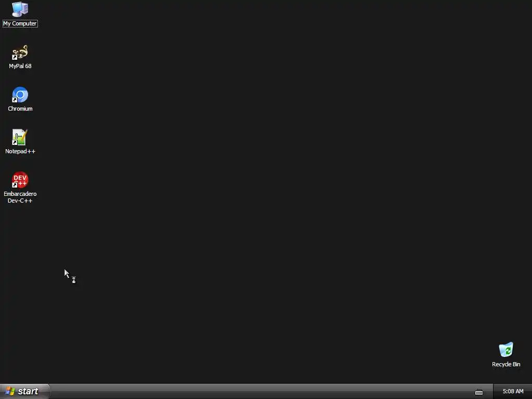Image resolution: width=532 pixels, height=399 pixels.
Task: Click the "Notepad++" label text
Action: tap(20, 151)
